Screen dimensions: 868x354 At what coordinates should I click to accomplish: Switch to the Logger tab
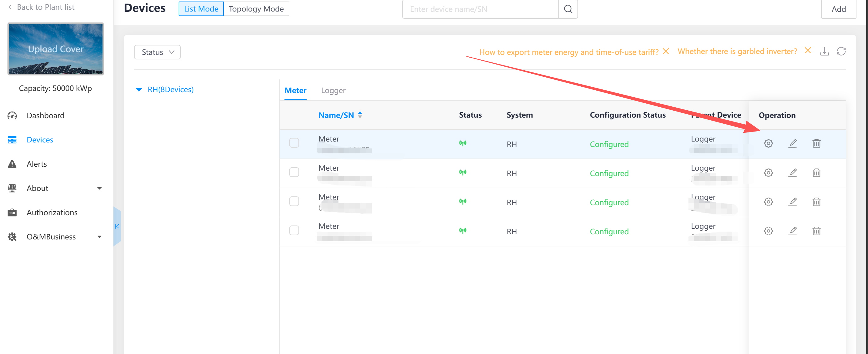click(x=333, y=91)
